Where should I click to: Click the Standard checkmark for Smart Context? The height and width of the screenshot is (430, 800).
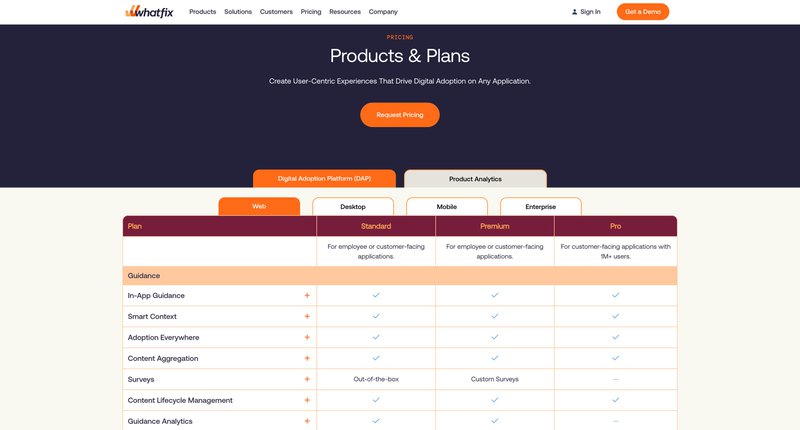point(376,316)
